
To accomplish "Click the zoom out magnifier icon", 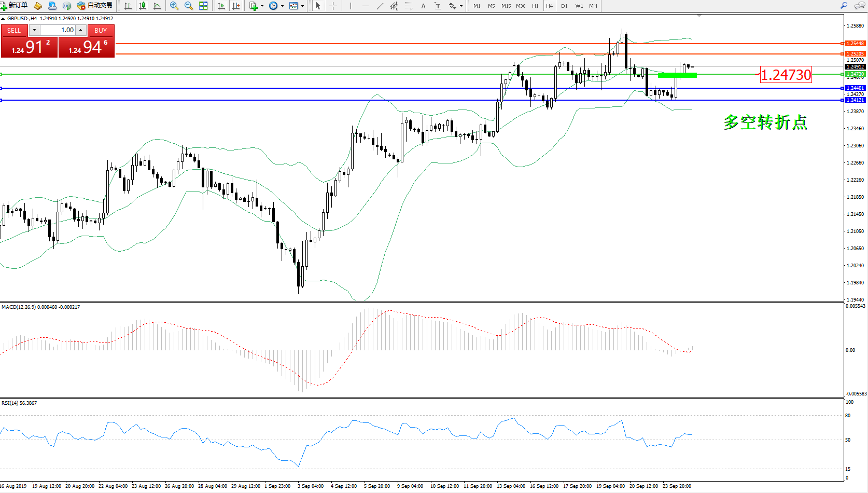I will point(189,6).
